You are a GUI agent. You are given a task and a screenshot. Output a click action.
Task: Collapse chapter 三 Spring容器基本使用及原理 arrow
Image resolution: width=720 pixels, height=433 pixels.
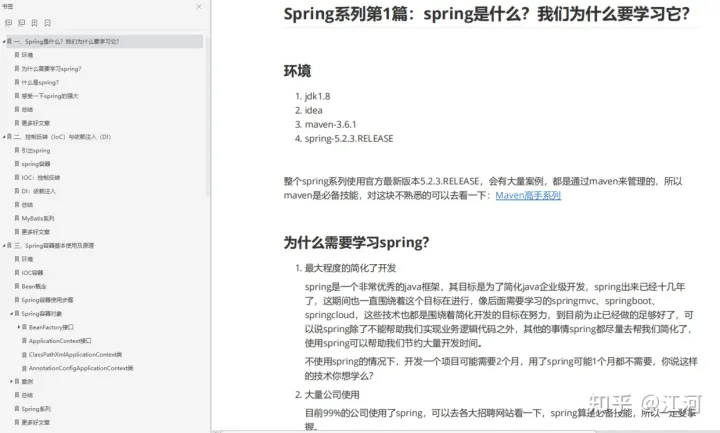(4, 246)
